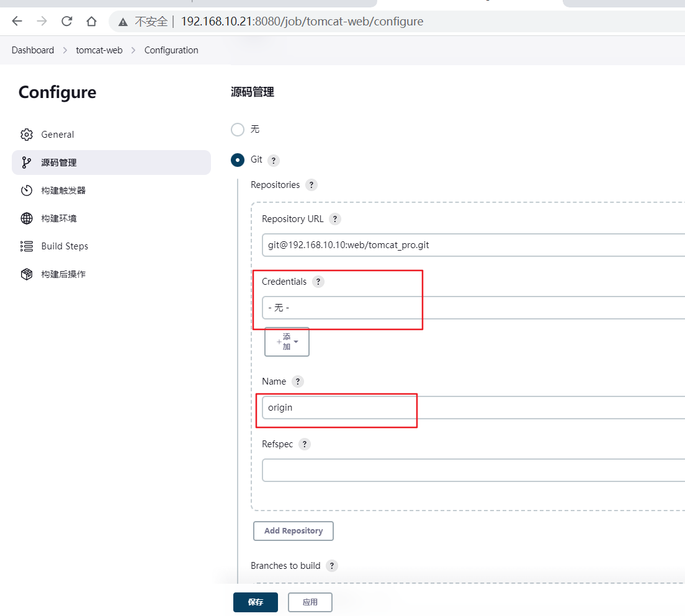The width and height of the screenshot is (685, 616).
Task: Open the Dashboard breadcrumb link
Action: tap(33, 50)
